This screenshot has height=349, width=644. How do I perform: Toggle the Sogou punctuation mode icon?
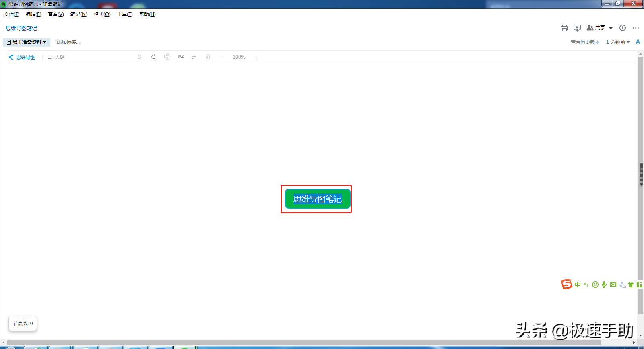point(586,285)
